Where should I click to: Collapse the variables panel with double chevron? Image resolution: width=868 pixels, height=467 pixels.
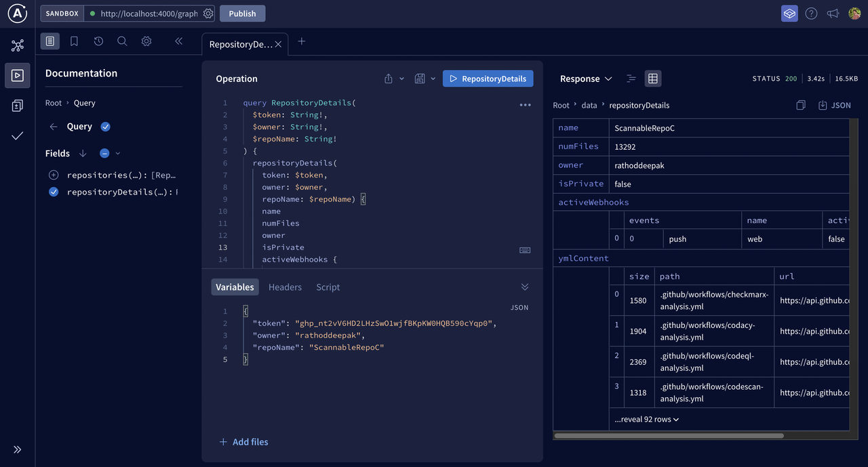click(524, 287)
